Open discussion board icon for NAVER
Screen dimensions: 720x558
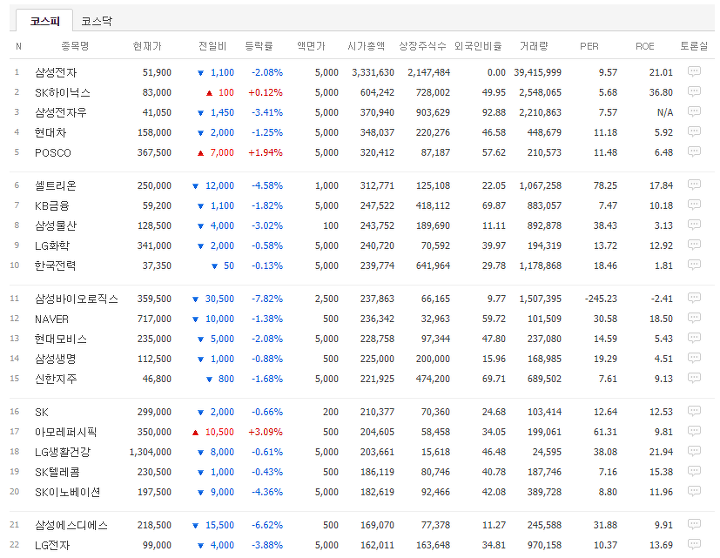pyautogui.click(x=694, y=318)
